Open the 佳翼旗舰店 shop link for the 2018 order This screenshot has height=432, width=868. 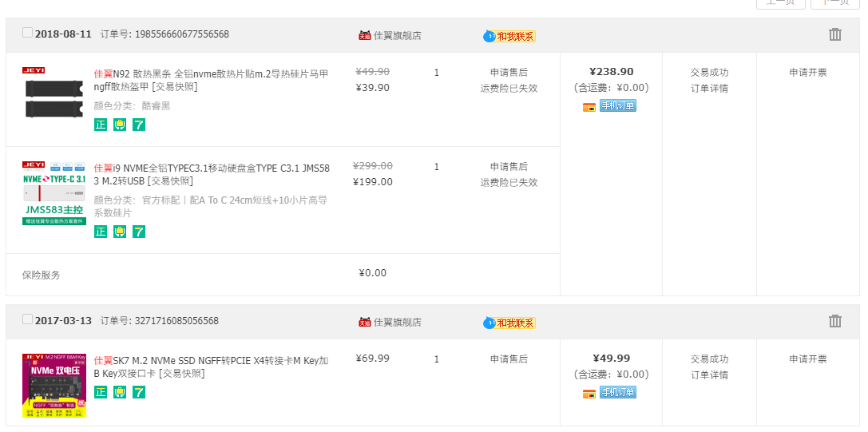coord(398,35)
